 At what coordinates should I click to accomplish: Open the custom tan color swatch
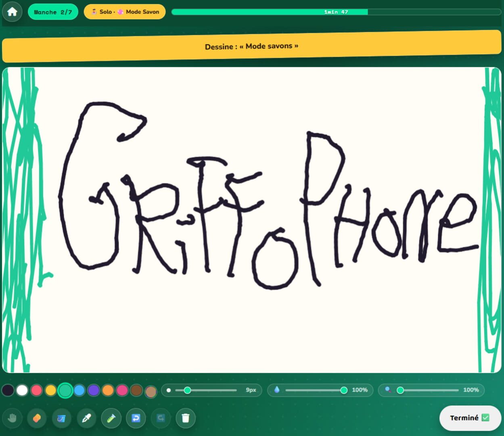tap(151, 391)
